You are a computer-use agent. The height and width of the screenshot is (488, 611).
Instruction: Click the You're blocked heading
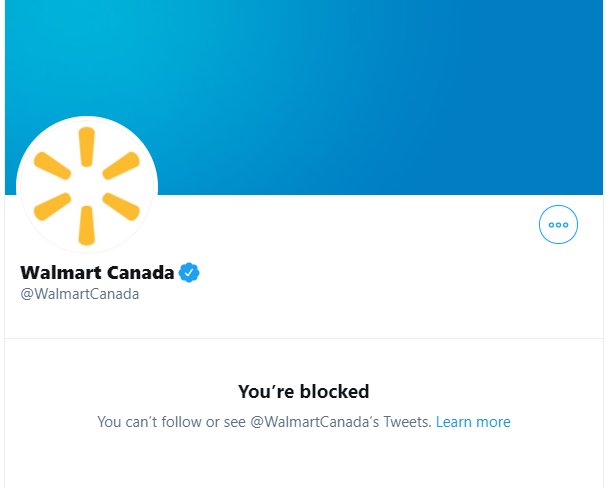click(x=304, y=391)
